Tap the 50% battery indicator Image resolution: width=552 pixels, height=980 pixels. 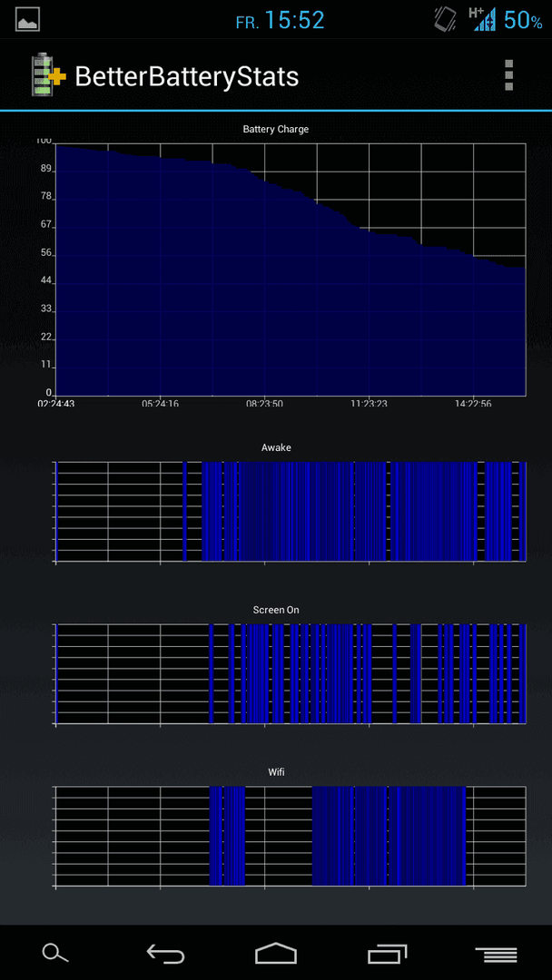(523, 21)
